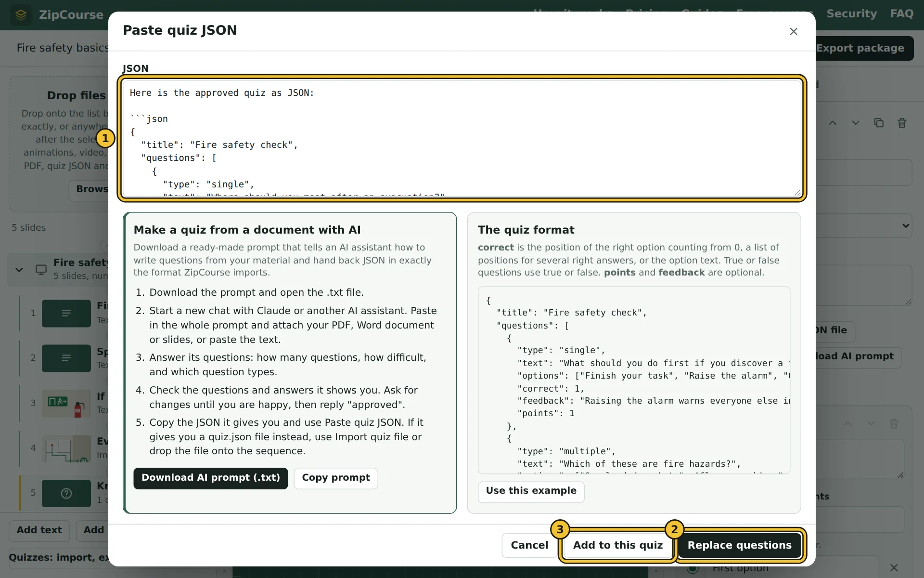Click the Copy prompt button
The height and width of the screenshot is (578, 924).
click(x=336, y=478)
